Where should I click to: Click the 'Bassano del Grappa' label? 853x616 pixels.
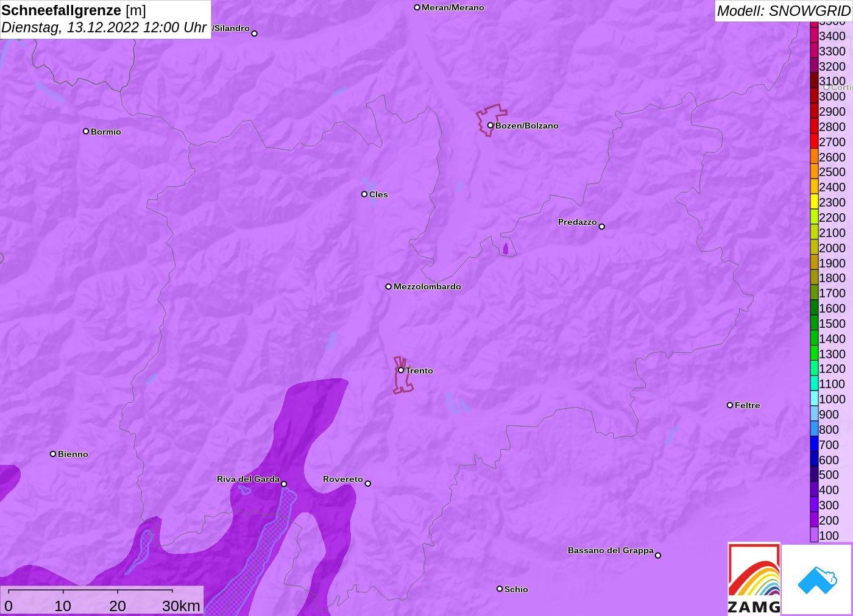coord(611,550)
